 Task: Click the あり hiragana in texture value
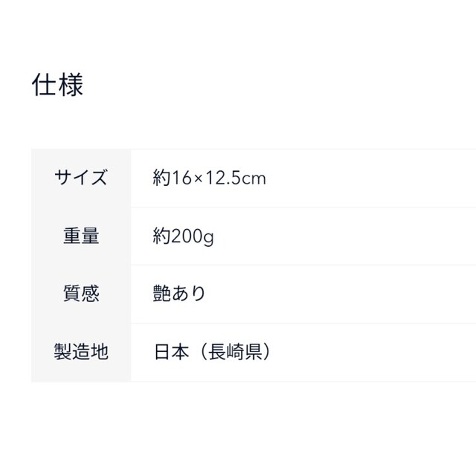(x=189, y=294)
